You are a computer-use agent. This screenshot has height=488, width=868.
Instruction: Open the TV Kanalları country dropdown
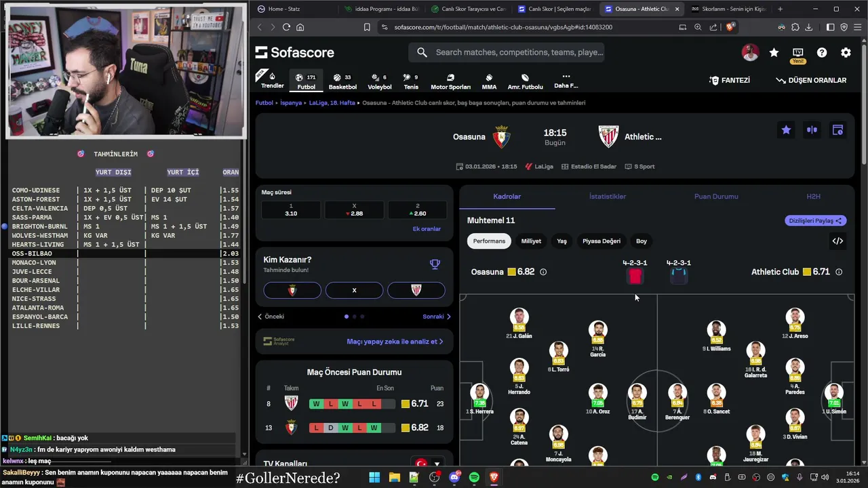[428, 464]
